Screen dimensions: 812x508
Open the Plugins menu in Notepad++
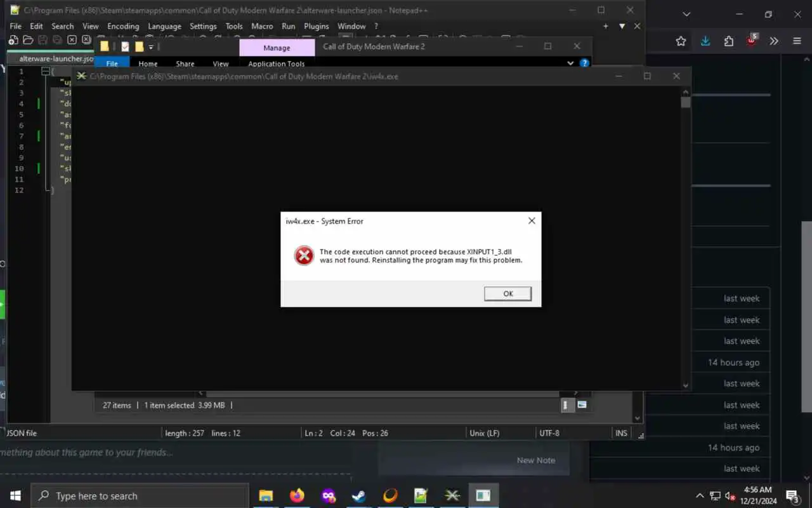pyautogui.click(x=316, y=26)
